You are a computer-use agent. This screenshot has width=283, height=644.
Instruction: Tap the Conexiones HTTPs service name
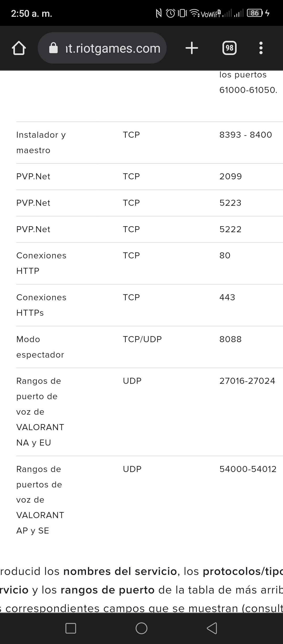[41, 305]
